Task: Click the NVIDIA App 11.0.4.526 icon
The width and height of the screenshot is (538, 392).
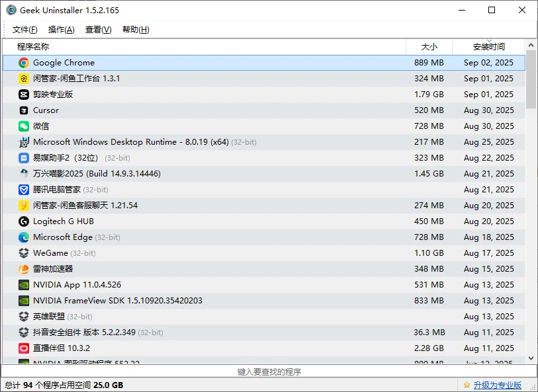Action: coord(24,285)
